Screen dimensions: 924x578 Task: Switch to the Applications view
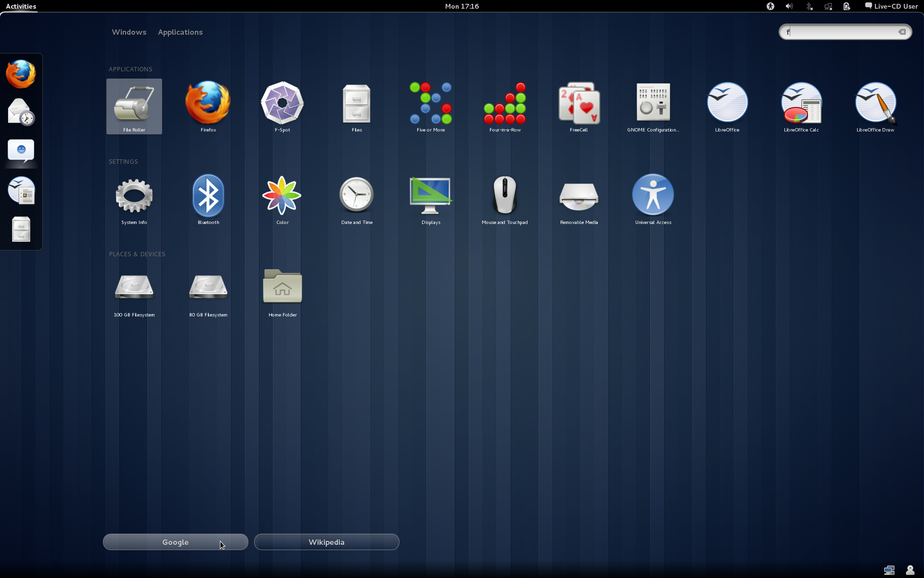(180, 32)
